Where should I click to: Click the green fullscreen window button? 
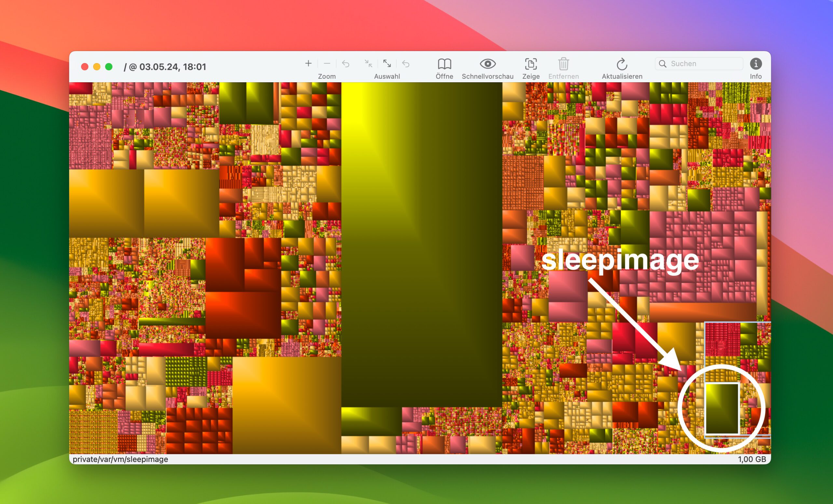click(109, 67)
